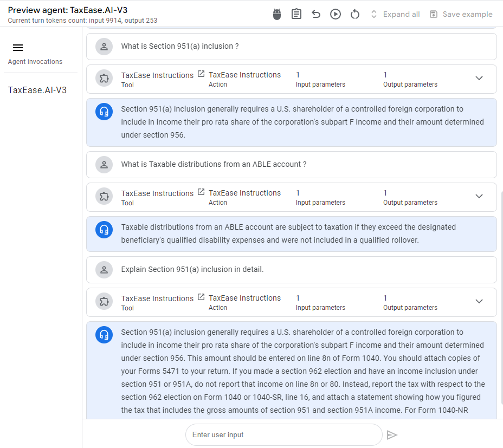Click the play/replay conversation icon
The height and width of the screenshot is (448, 503).
click(x=335, y=14)
